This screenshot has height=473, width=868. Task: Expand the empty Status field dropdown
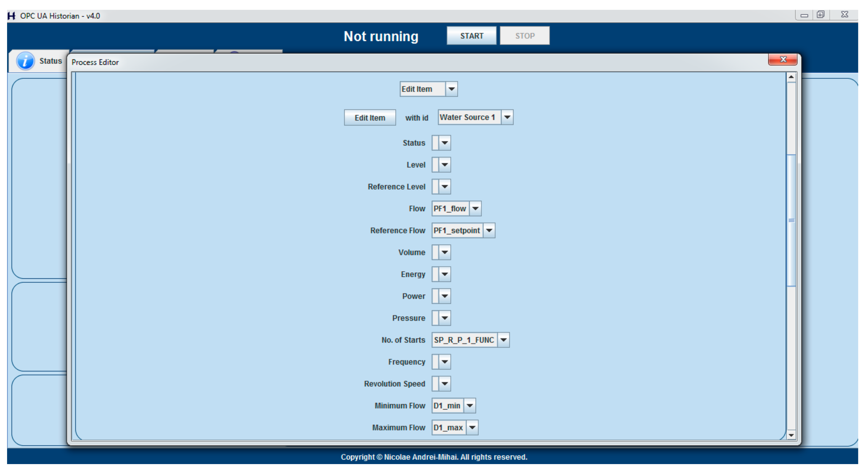[x=444, y=143]
